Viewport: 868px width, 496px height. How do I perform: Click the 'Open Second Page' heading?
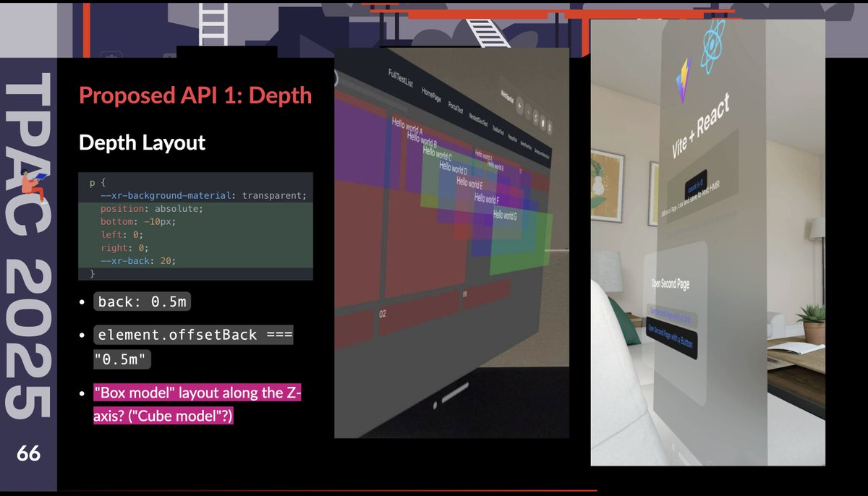coord(670,283)
